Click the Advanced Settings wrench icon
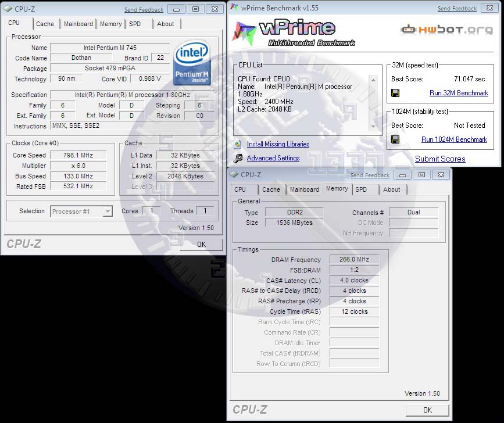This screenshot has height=423, width=504. [238, 158]
